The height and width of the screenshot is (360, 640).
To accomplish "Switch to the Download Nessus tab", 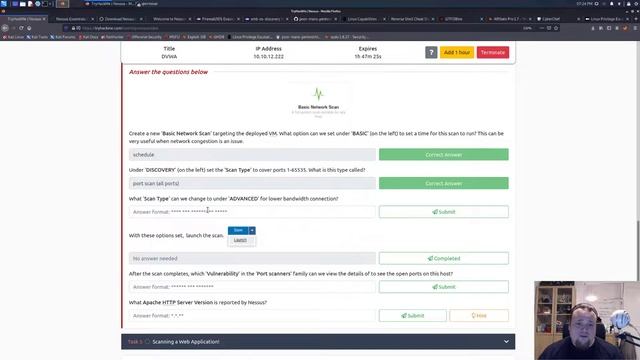I will 120,19.
